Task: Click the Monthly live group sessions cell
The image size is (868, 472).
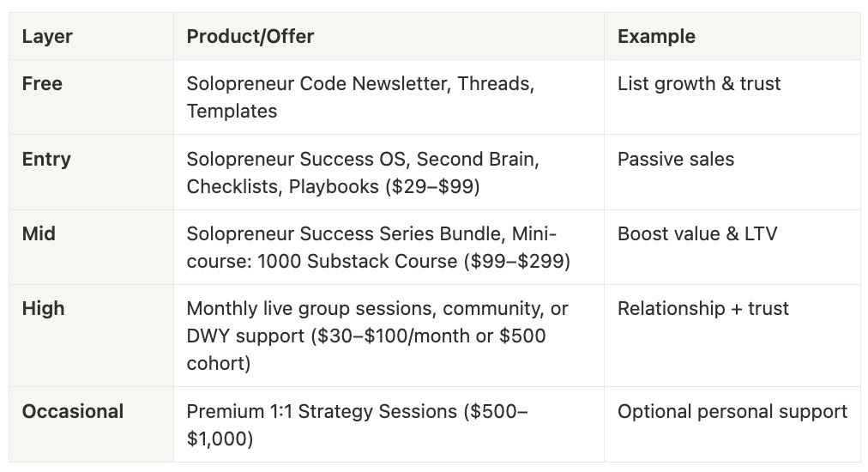Action: [x=389, y=336]
